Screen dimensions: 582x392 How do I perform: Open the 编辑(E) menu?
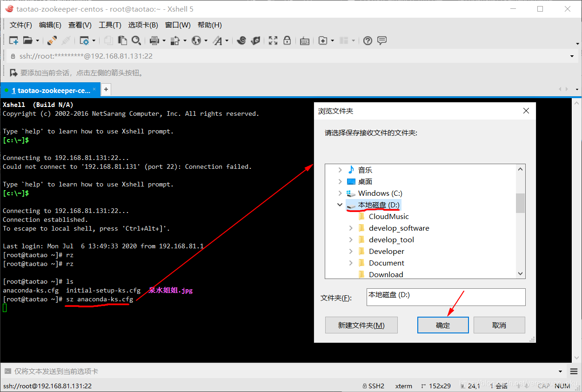point(50,25)
